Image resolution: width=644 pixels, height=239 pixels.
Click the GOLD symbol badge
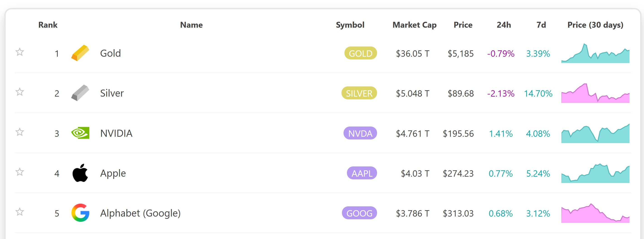point(360,53)
